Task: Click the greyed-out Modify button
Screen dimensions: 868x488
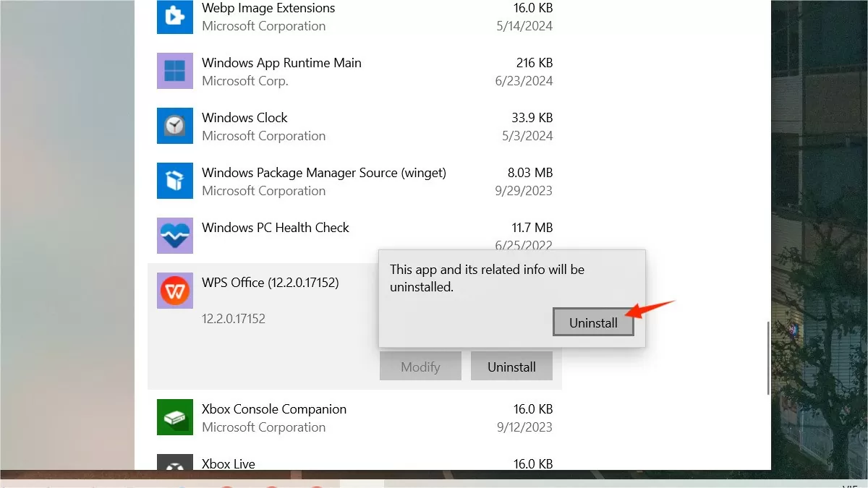Action: coord(420,366)
